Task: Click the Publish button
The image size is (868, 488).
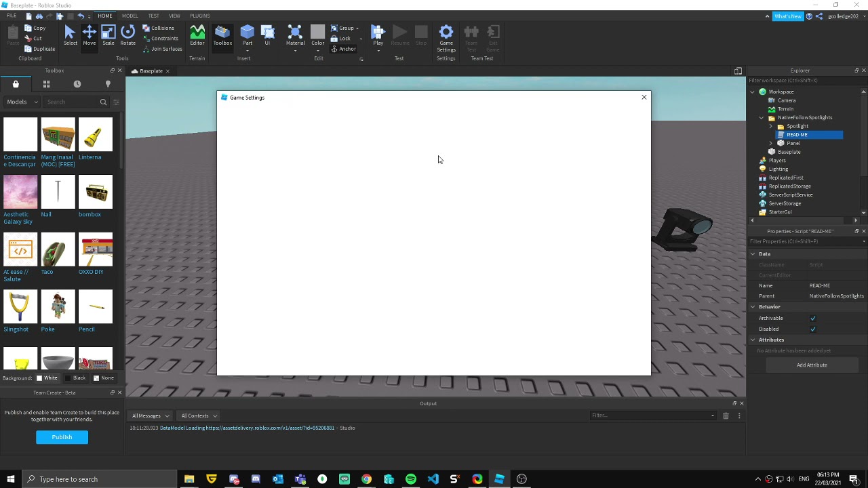Action: (x=62, y=437)
